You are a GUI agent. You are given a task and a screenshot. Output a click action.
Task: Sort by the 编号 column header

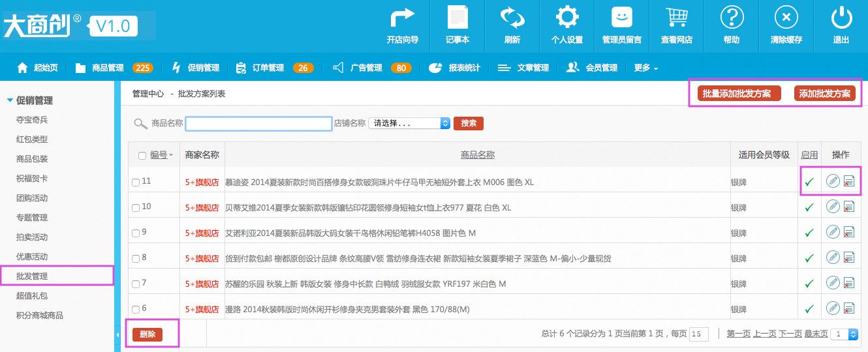pos(159,154)
